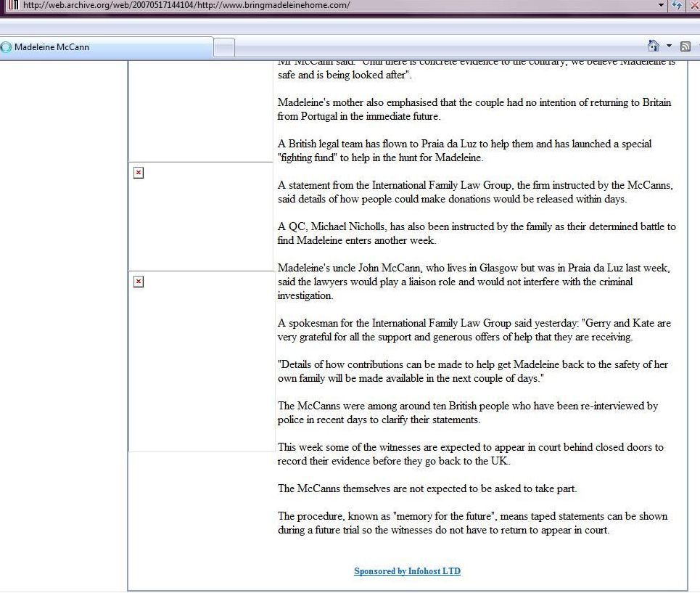The image size is (700, 593).
Task: Click the second broken image placeholder
Action: 139,282
